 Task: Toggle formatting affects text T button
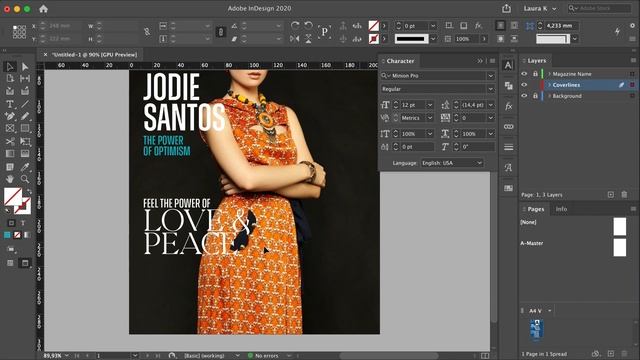pyautogui.click(x=23, y=223)
